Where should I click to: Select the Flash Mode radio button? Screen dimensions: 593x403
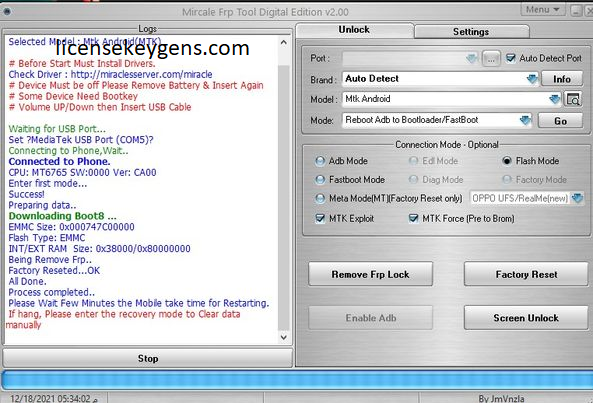click(507, 161)
